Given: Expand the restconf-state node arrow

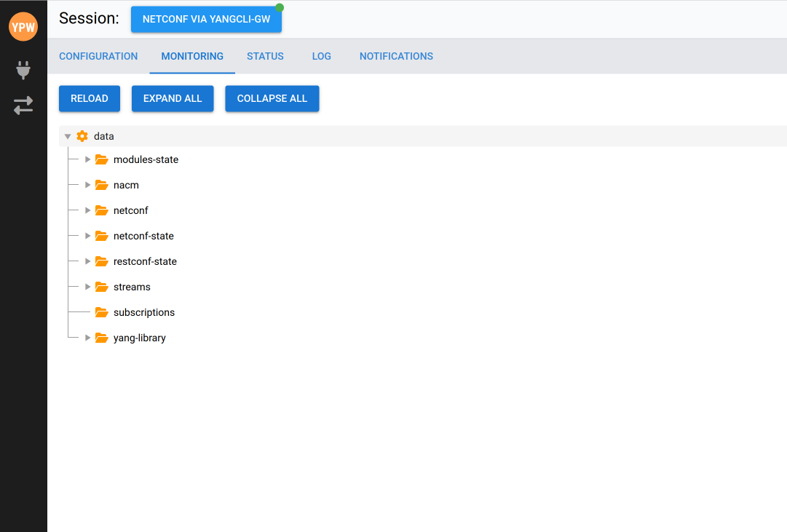Looking at the screenshot, I should (88, 261).
